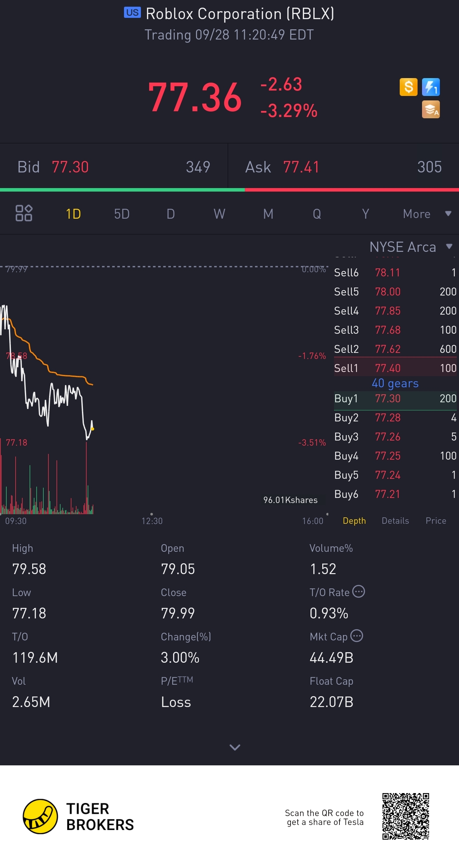Tap the green-red bid ask ratio bar
This screenshot has width=459, height=868.
point(229,190)
